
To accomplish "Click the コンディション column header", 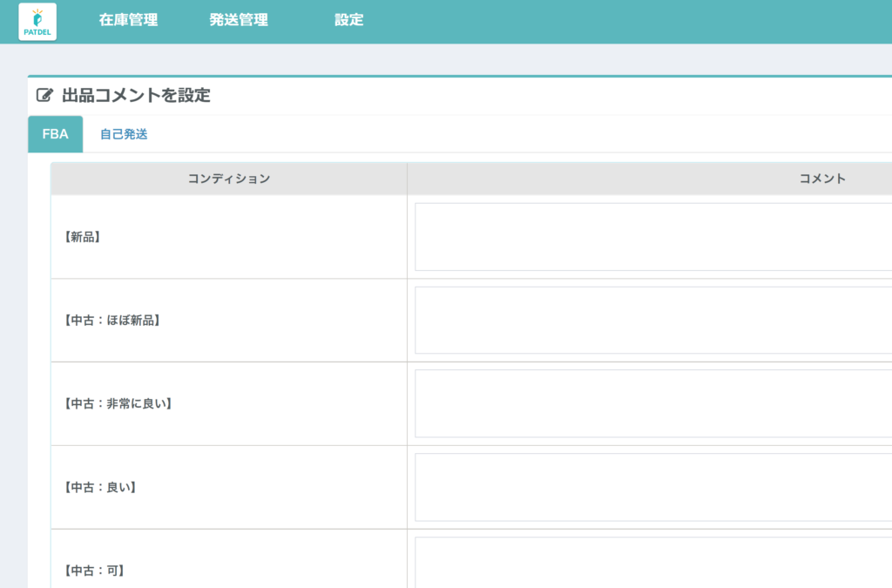I will pyautogui.click(x=228, y=179).
